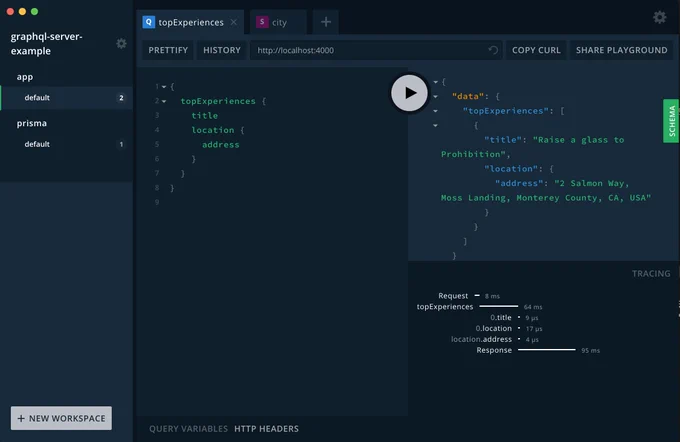This screenshot has height=442, width=680.
Task: Open the playground settings gear
Action: point(660,17)
